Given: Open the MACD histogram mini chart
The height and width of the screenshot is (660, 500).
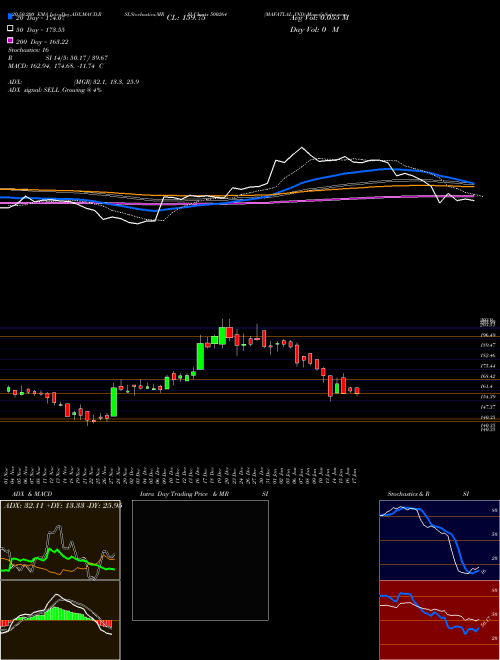Looking at the screenshot, I should (x=60, y=620).
